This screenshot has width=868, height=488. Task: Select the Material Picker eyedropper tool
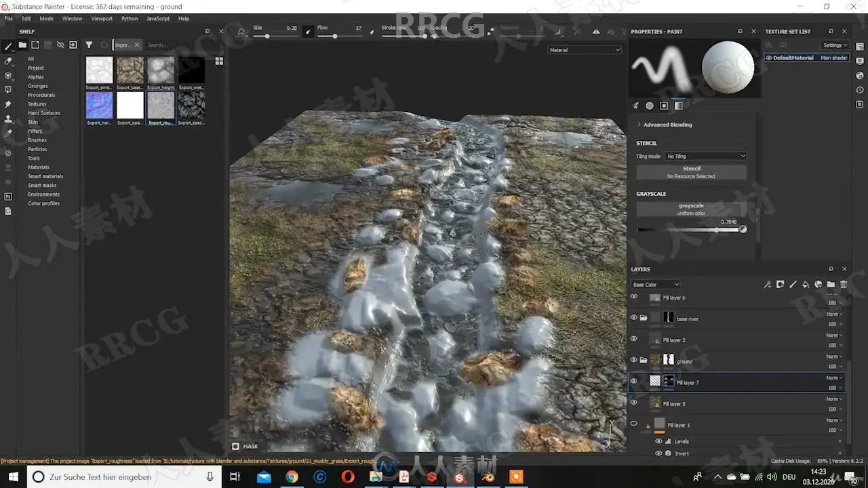(8, 134)
